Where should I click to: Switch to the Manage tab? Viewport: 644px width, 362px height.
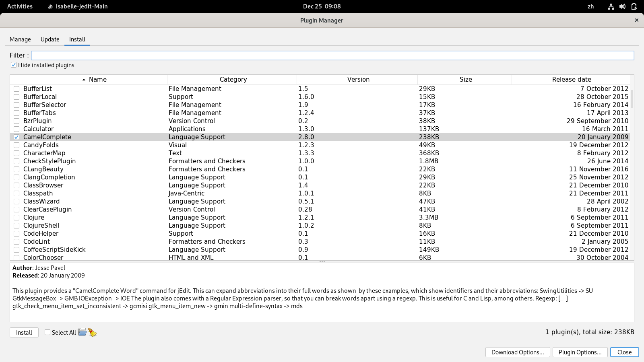pos(20,39)
